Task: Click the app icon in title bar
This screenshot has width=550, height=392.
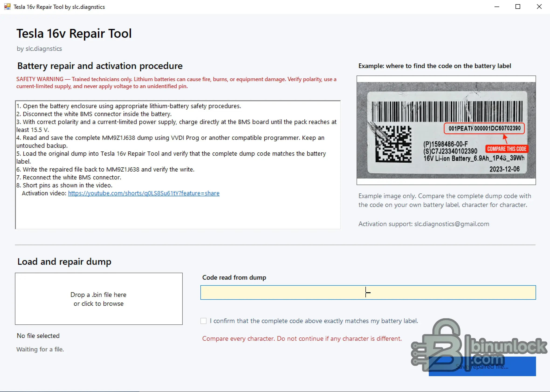Action: pyautogui.click(x=7, y=7)
